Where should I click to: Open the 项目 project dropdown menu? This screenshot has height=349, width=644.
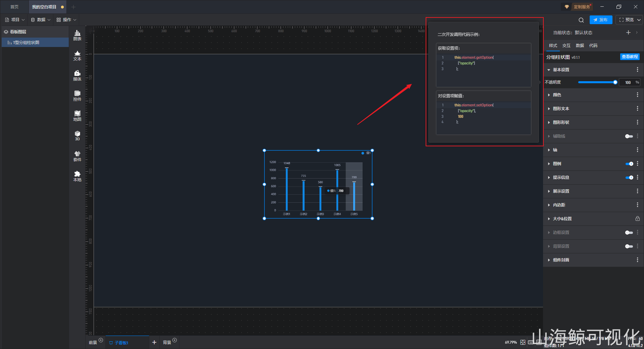[x=15, y=20]
